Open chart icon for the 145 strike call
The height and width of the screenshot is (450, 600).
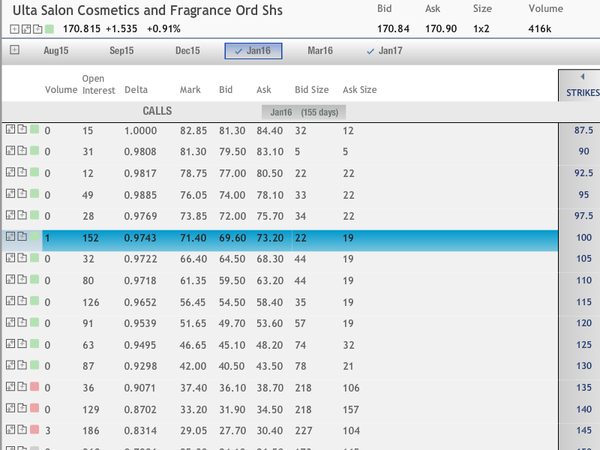click(x=10, y=429)
